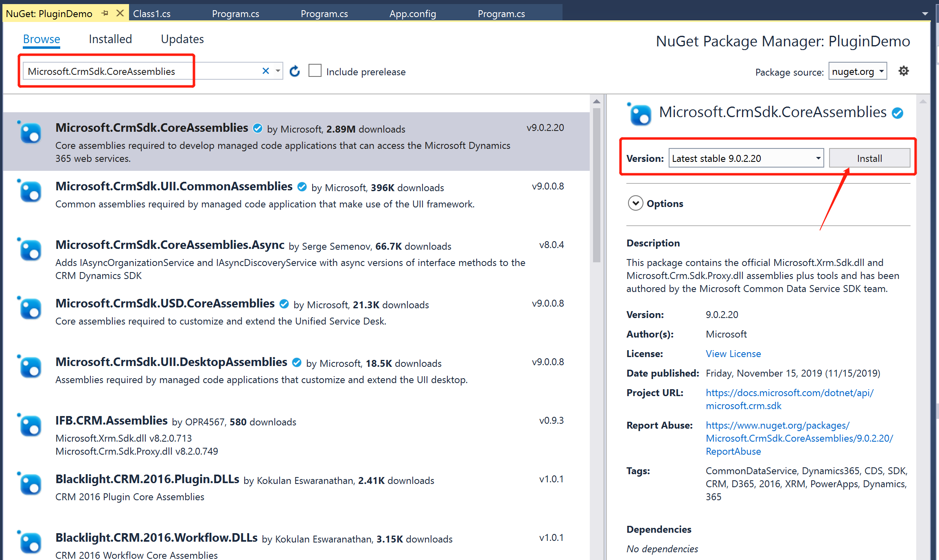Screen dimensions: 939x560
Task: Enable the Include prerelease checkbox
Action: click(315, 71)
